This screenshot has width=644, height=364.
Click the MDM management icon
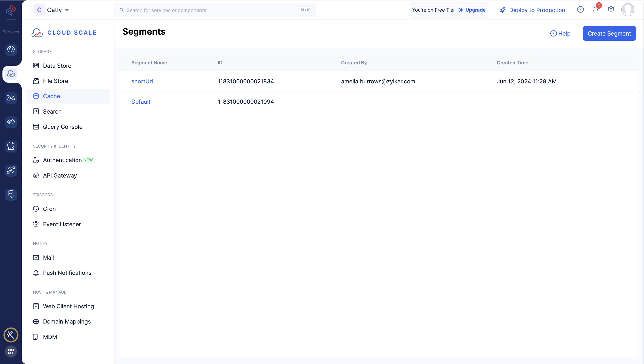pos(35,336)
